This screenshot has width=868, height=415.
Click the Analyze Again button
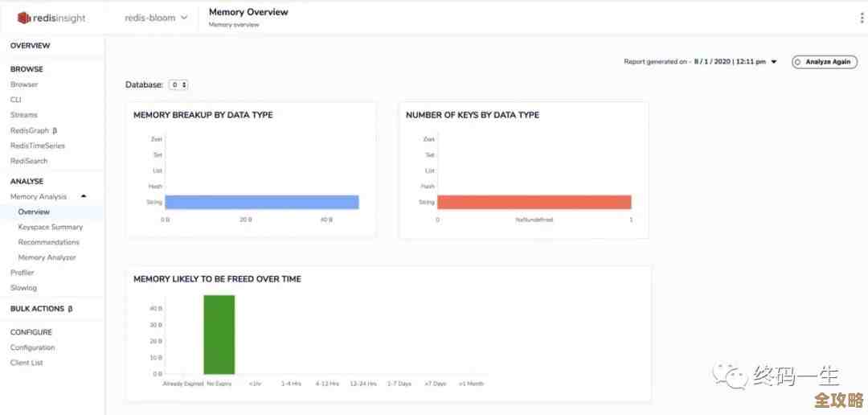(x=824, y=62)
